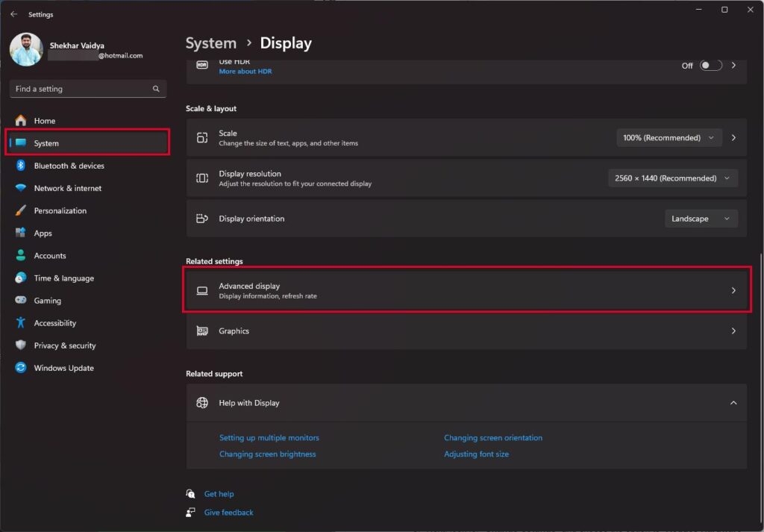Click the Find a setting search box
Image resolution: width=764 pixels, height=532 pixels.
click(88, 89)
